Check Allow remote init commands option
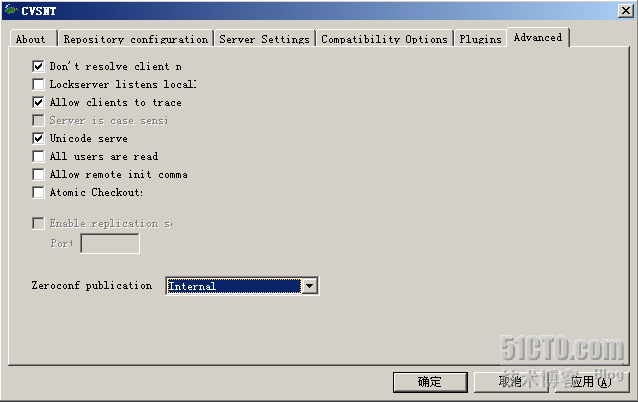Screen dimensions: 638x402 pyautogui.click(x=39, y=174)
